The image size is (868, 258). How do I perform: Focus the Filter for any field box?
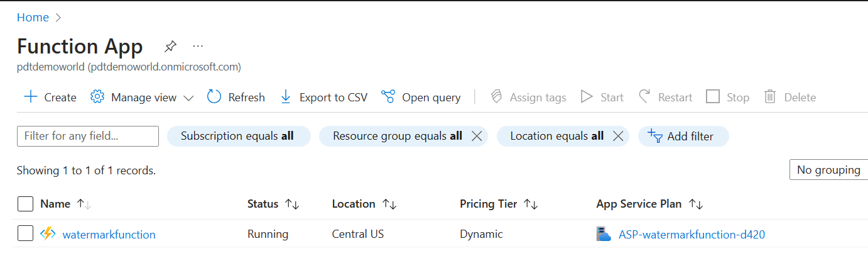pos(88,136)
